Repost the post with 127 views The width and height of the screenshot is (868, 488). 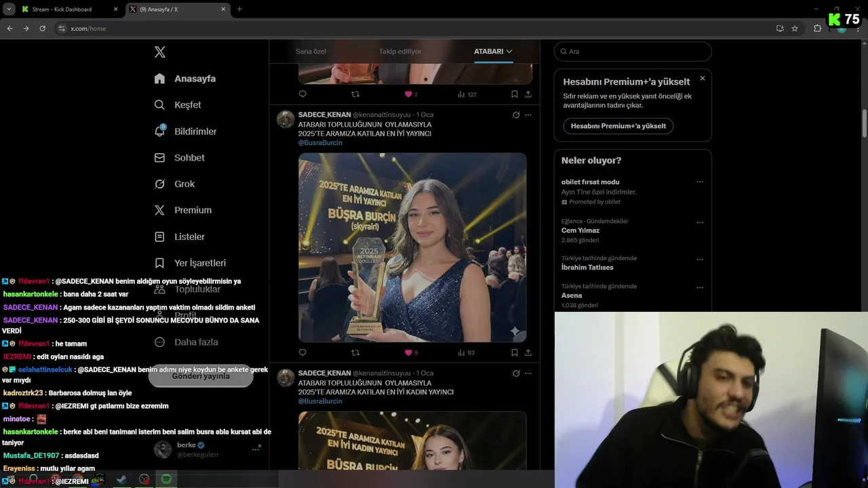click(355, 94)
